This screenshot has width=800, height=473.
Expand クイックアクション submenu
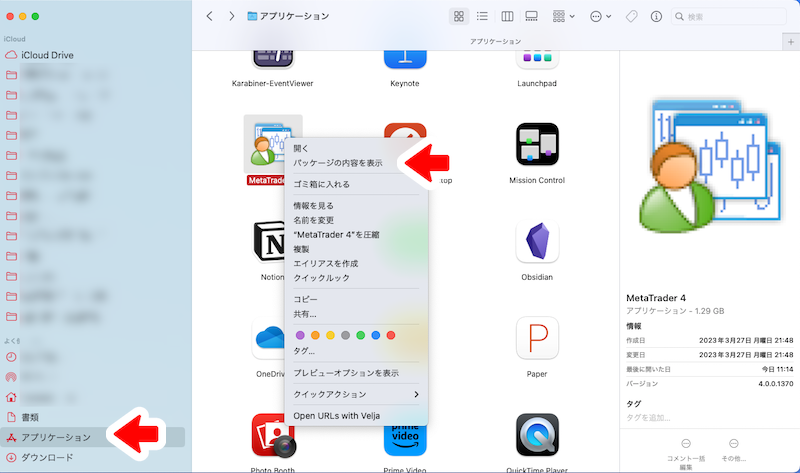(356, 394)
